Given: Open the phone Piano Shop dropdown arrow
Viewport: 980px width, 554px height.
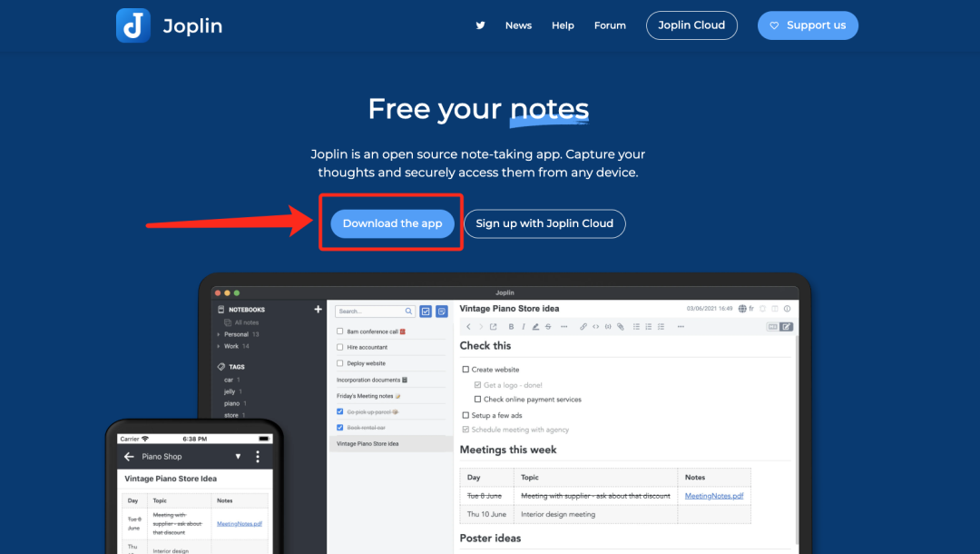Looking at the screenshot, I should click(238, 457).
